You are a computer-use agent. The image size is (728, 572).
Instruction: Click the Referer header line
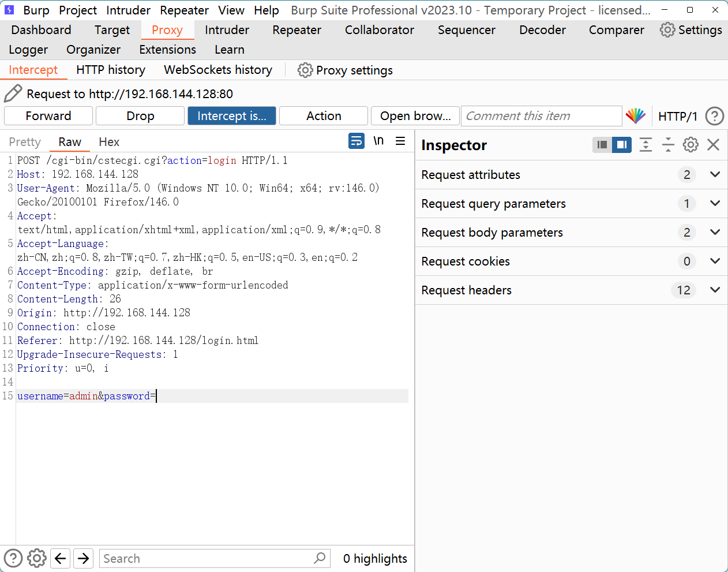tap(138, 341)
